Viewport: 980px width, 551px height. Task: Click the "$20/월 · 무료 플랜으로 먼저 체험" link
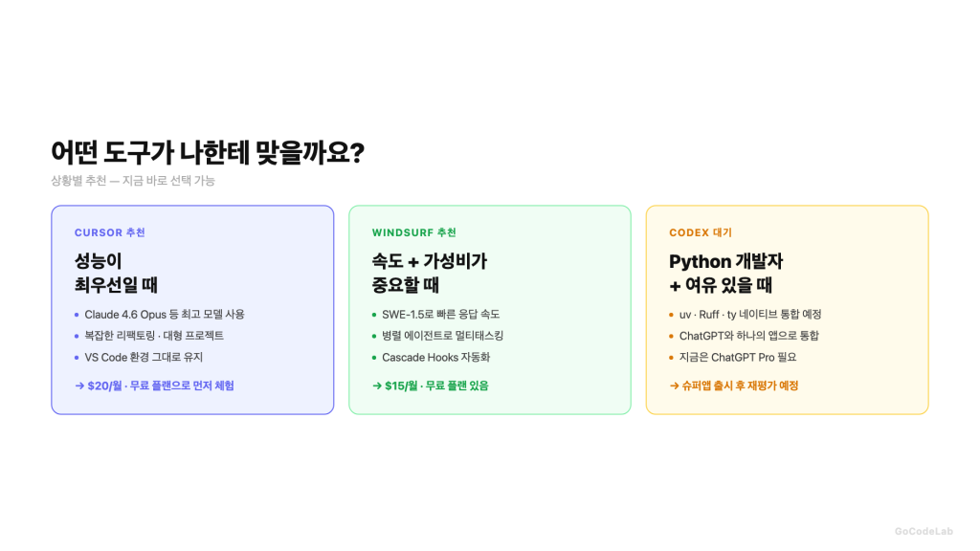[x=154, y=386]
